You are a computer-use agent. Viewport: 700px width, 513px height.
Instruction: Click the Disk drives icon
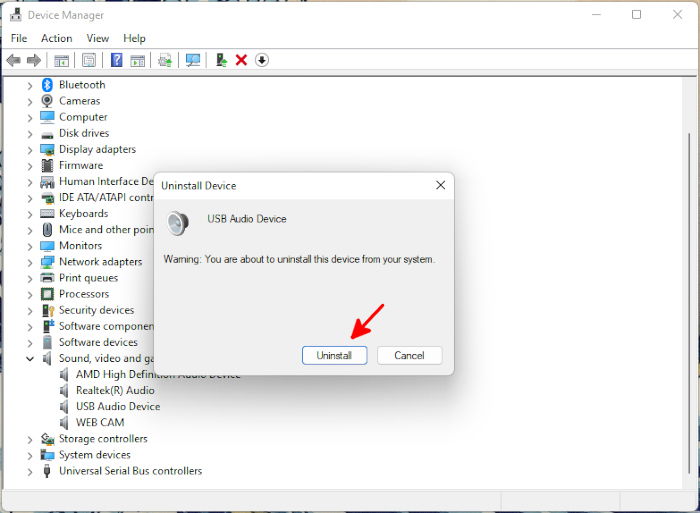pos(47,135)
